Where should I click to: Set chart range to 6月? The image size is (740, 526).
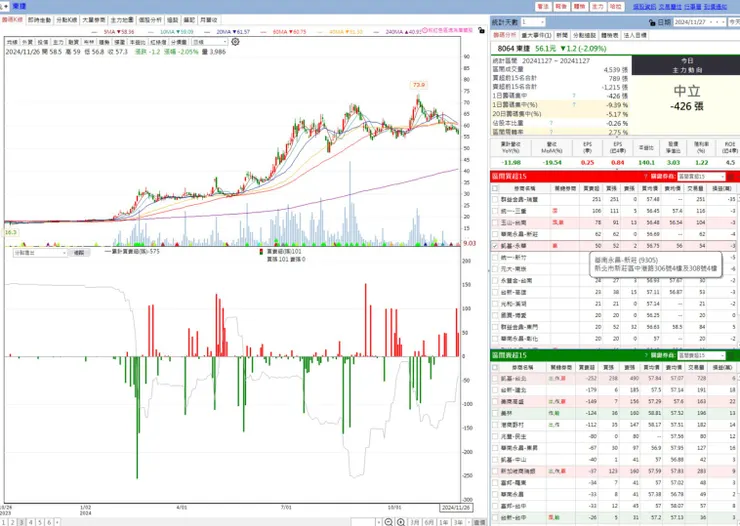pyautogui.click(x=429, y=522)
